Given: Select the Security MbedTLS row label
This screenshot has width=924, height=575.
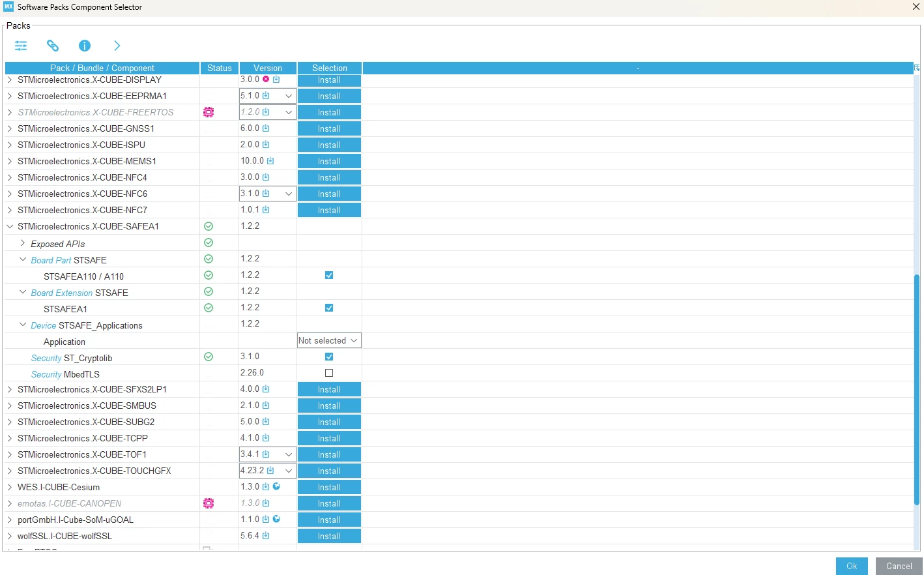Looking at the screenshot, I should pos(65,374).
